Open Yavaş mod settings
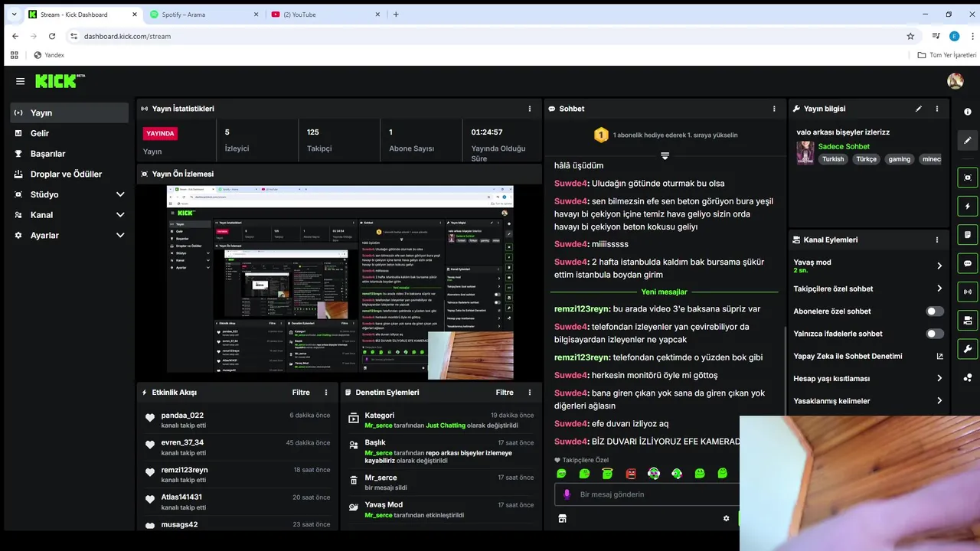 tap(869, 266)
